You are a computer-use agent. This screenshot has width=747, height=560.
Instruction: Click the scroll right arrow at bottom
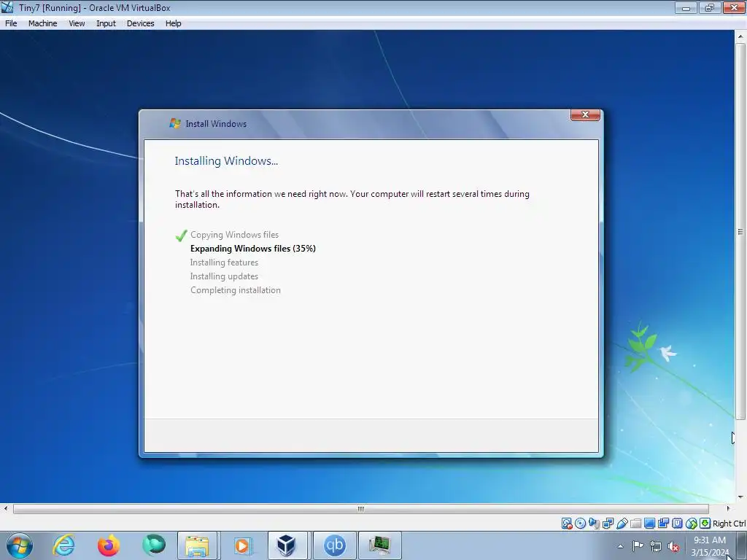[x=728, y=509]
